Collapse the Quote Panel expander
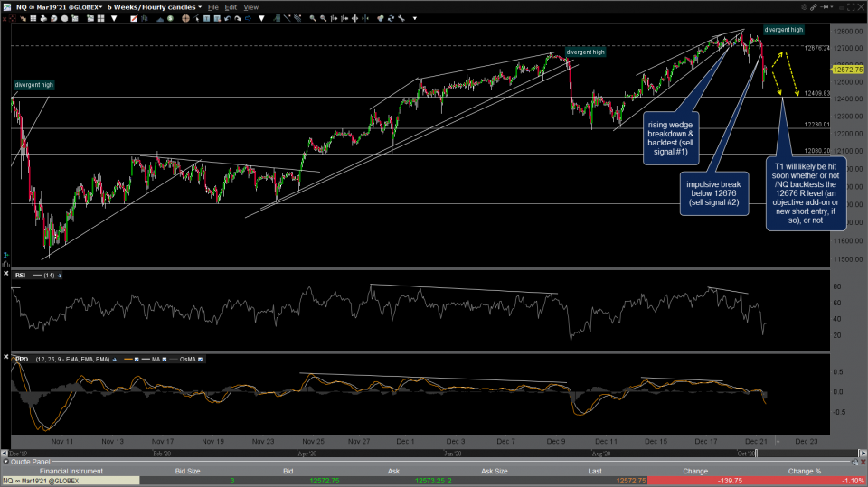Image resolution: width=868 pixels, height=487 pixels. click(x=5, y=462)
